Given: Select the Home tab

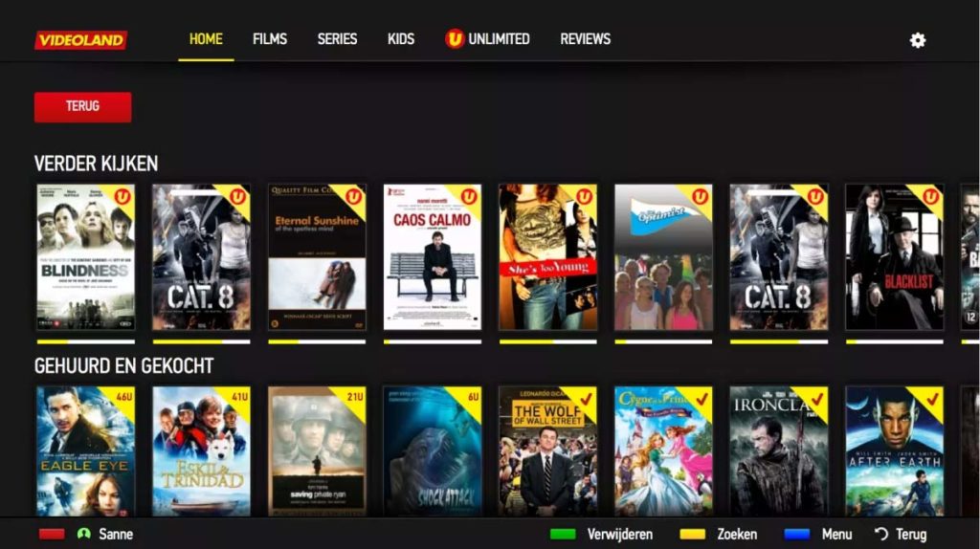Looking at the screenshot, I should tap(206, 38).
